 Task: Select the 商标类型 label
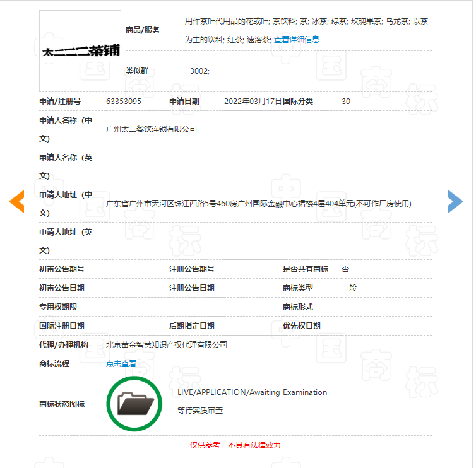click(x=298, y=288)
